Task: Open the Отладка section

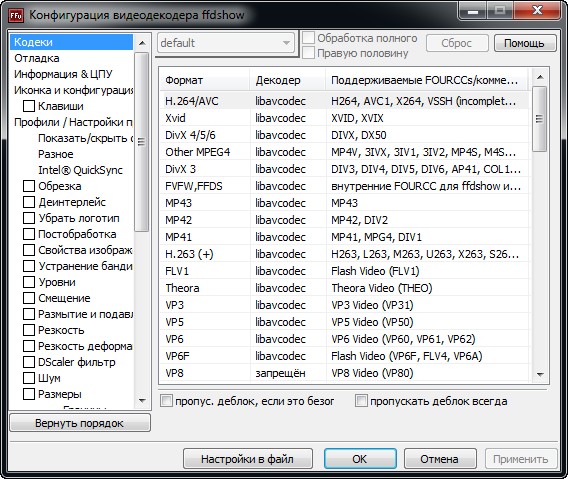Action: tap(37, 58)
